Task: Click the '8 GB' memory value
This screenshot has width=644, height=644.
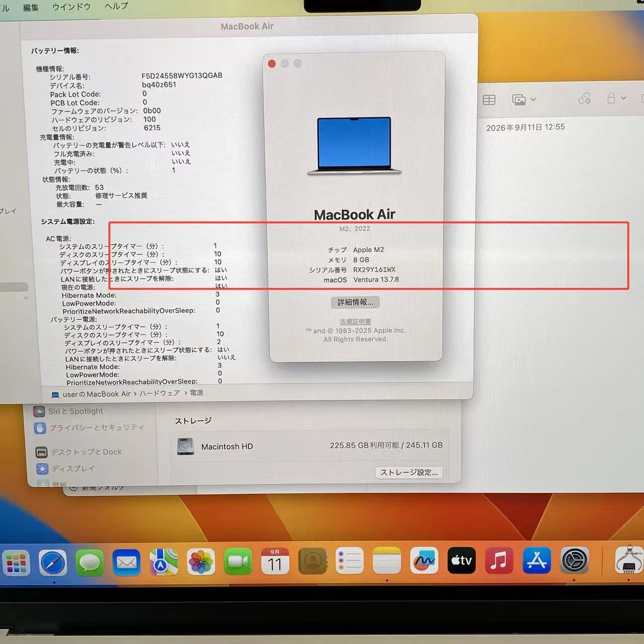Action: (361, 260)
